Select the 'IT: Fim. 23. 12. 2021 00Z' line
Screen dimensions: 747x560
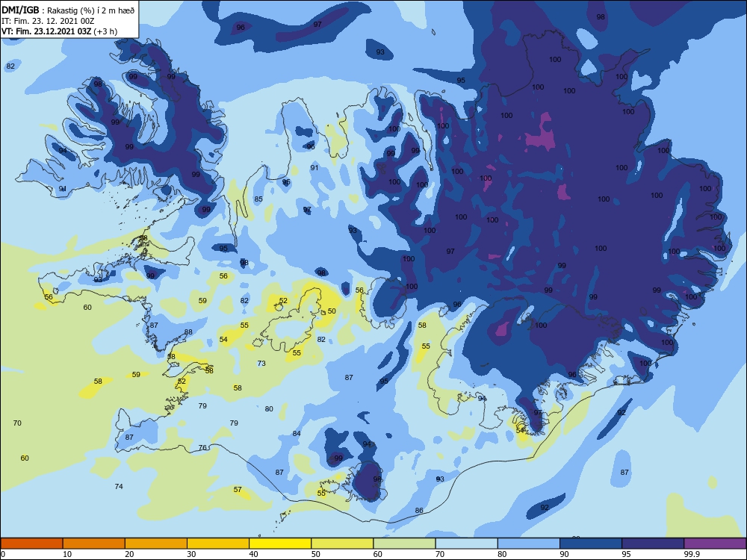point(49,21)
